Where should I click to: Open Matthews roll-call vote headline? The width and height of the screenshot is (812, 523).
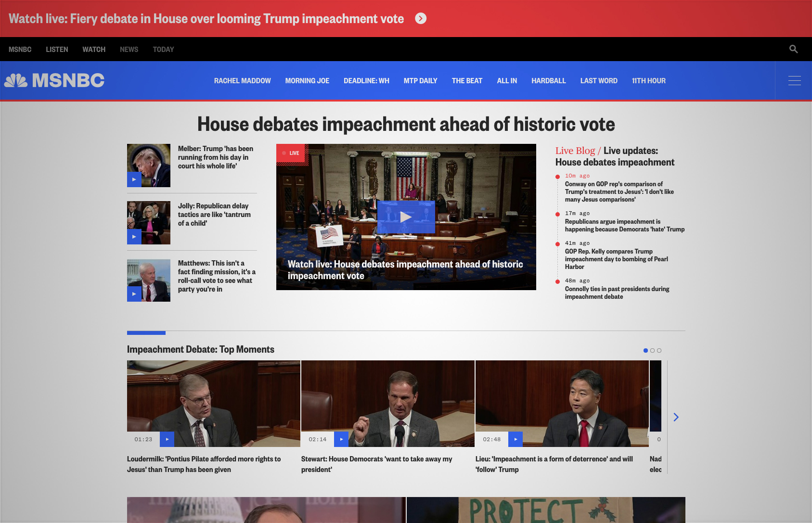tap(217, 276)
